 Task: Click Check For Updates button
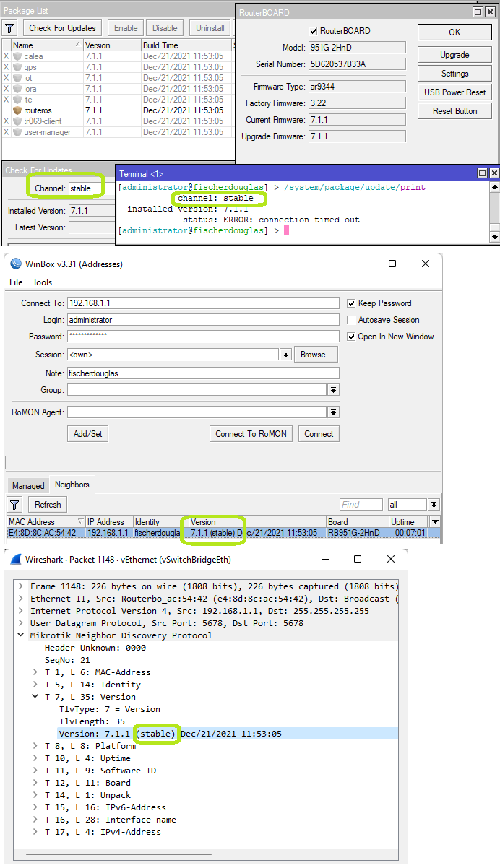pos(62,28)
